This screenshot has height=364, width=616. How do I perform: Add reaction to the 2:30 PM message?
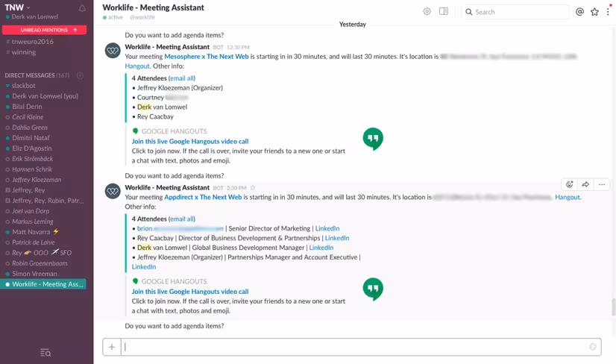[569, 184]
